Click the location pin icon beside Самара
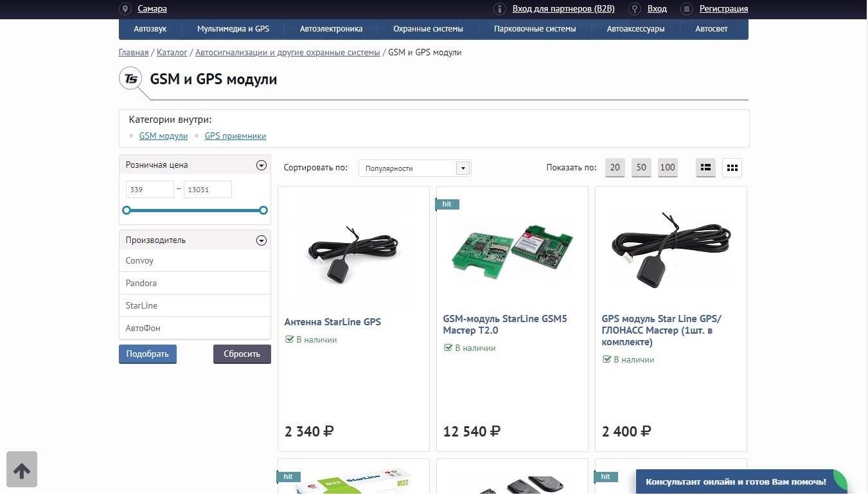The width and height of the screenshot is (868, 495). [125, 9]
